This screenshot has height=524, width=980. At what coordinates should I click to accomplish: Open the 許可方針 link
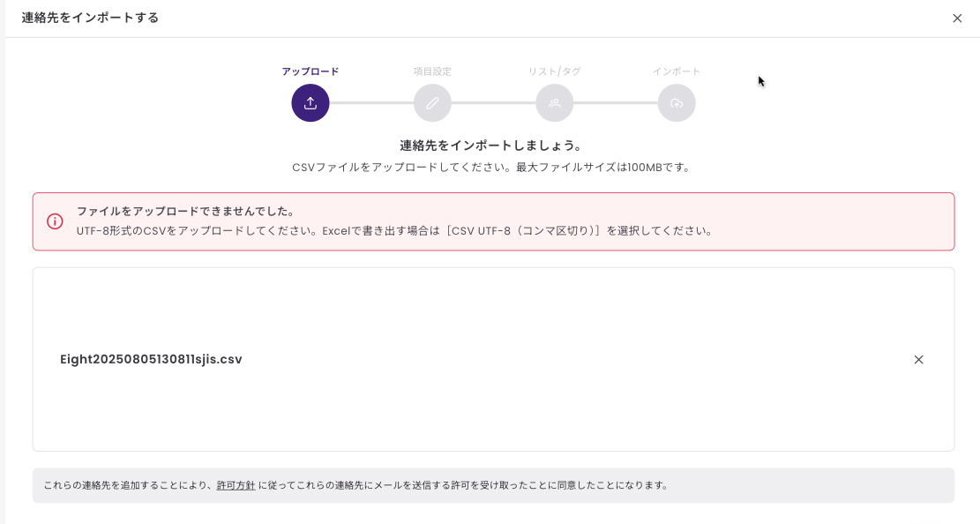click(236, 485)
